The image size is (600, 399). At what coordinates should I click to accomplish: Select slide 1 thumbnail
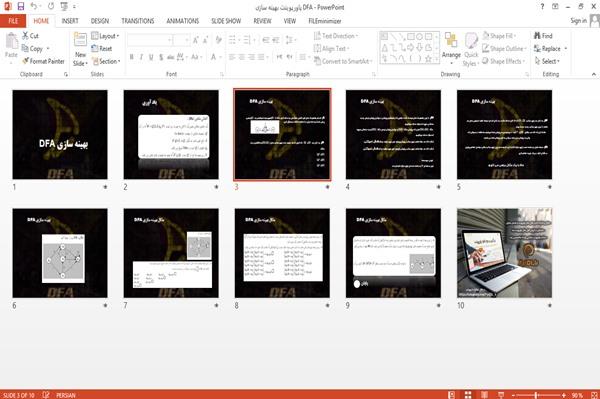[x=60, y=135]
